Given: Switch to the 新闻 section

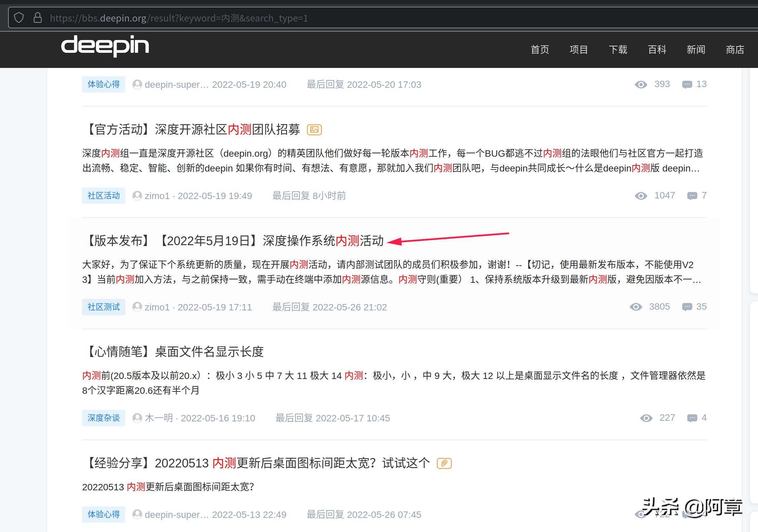Looking at the screenshot, I should coord(696,49).
